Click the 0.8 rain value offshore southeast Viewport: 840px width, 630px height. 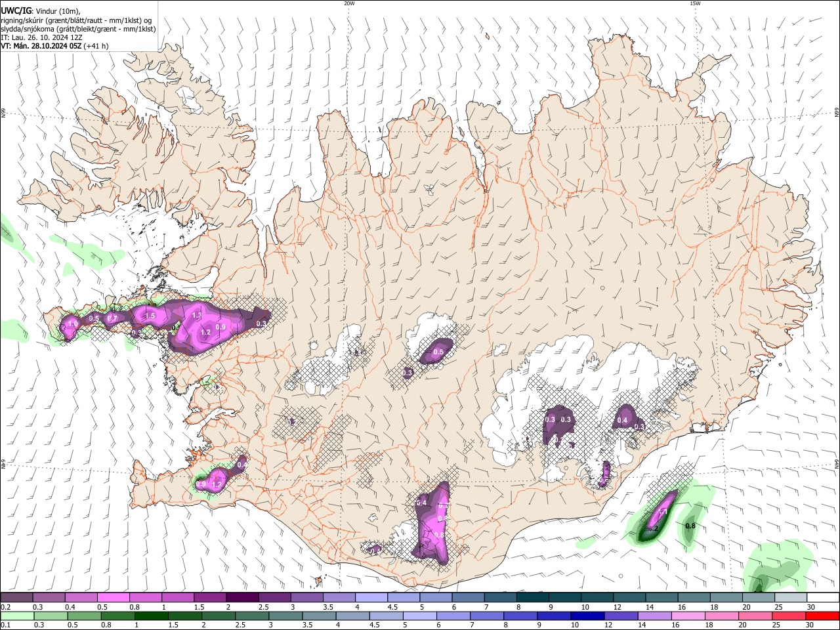click(x=690, y=526)
